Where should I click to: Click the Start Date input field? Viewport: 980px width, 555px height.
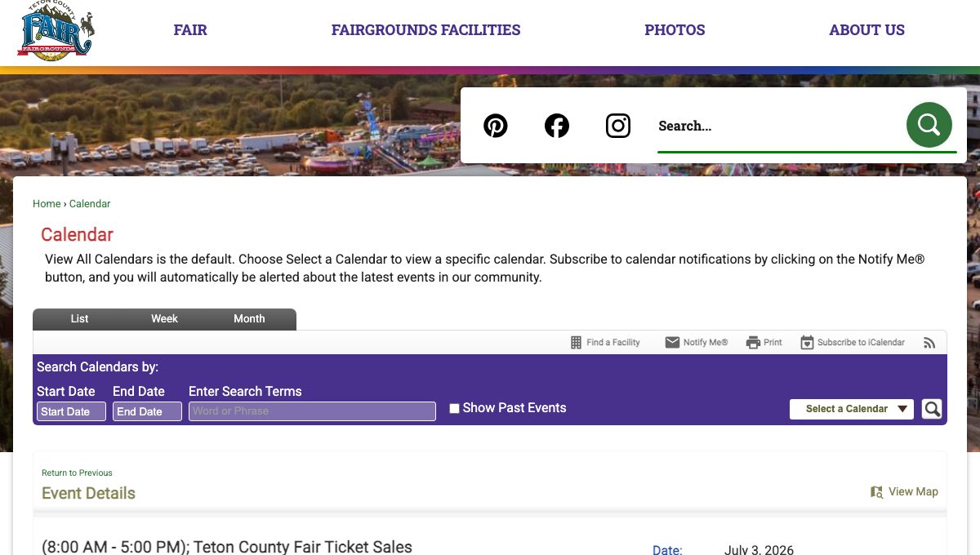(71, 411)
